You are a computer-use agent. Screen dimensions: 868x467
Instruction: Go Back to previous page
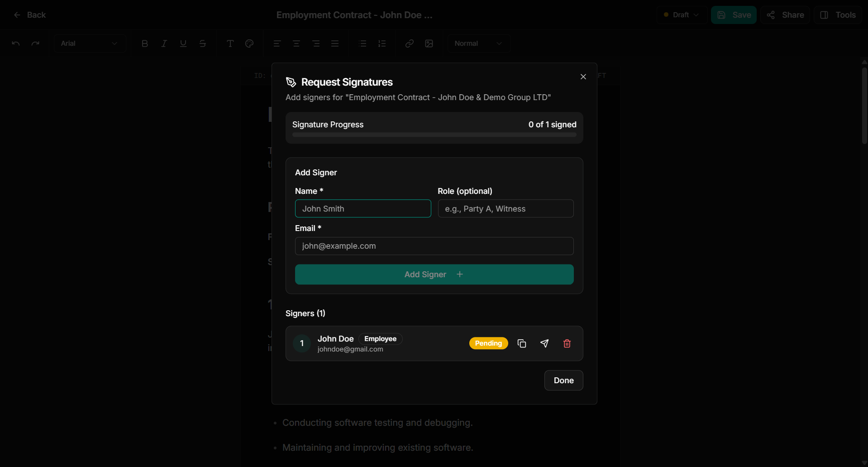click(30, 15)
